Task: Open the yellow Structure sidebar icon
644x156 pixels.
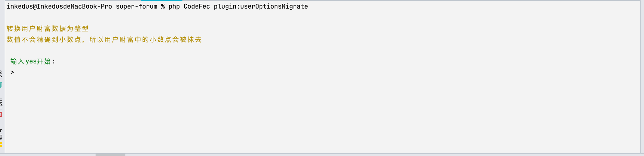Action: point(1,144)
